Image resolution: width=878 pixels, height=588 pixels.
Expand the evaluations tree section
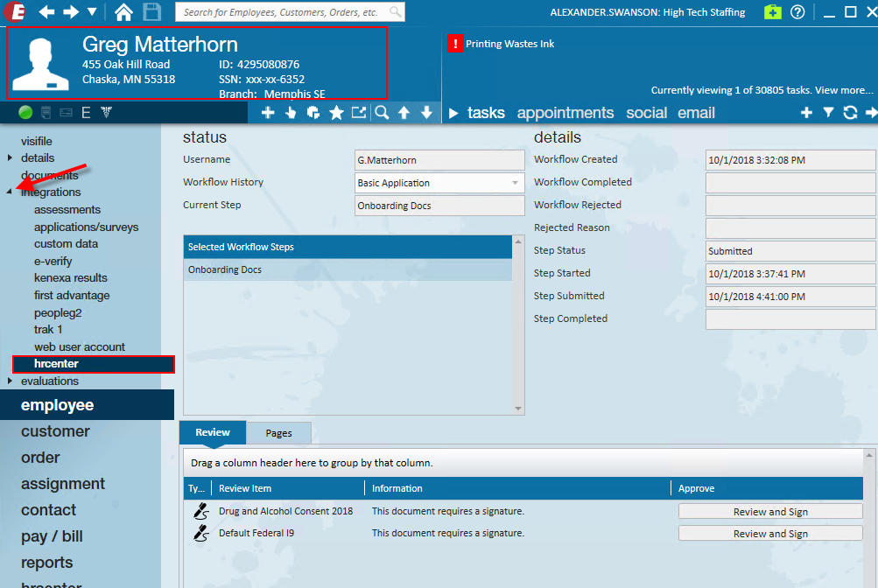pos(10,381)
